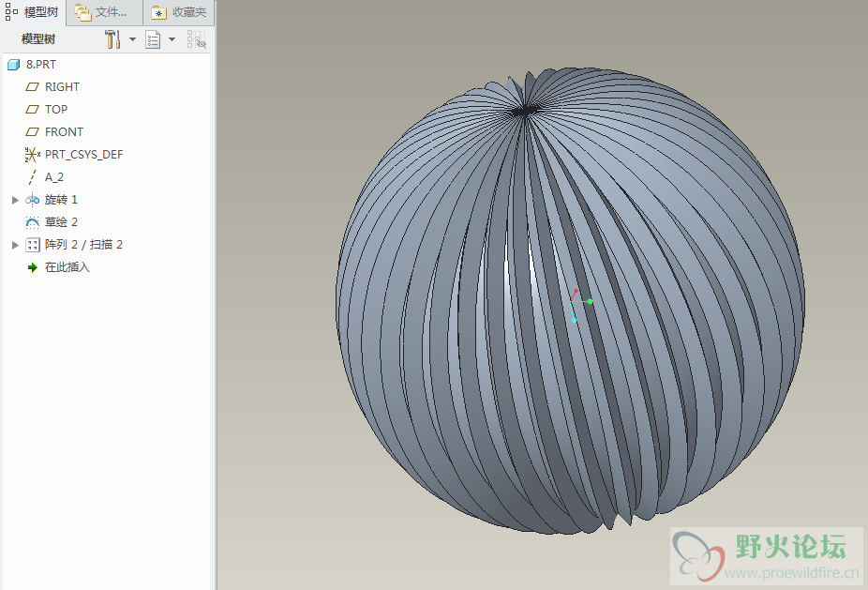Image resolution: width=868 pixels, height=590 pixels.
Task: Click the tree filter search icon
Action: click(196, 39)
